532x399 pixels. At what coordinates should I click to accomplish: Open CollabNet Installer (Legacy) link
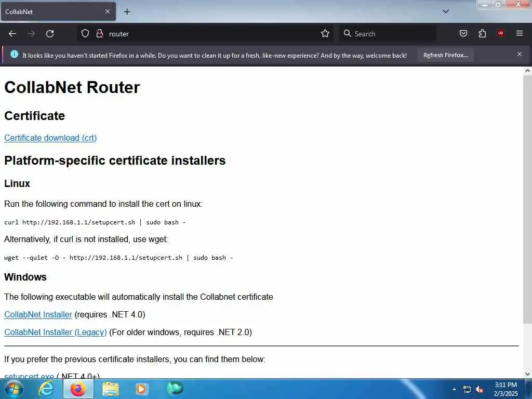(55, 332)
